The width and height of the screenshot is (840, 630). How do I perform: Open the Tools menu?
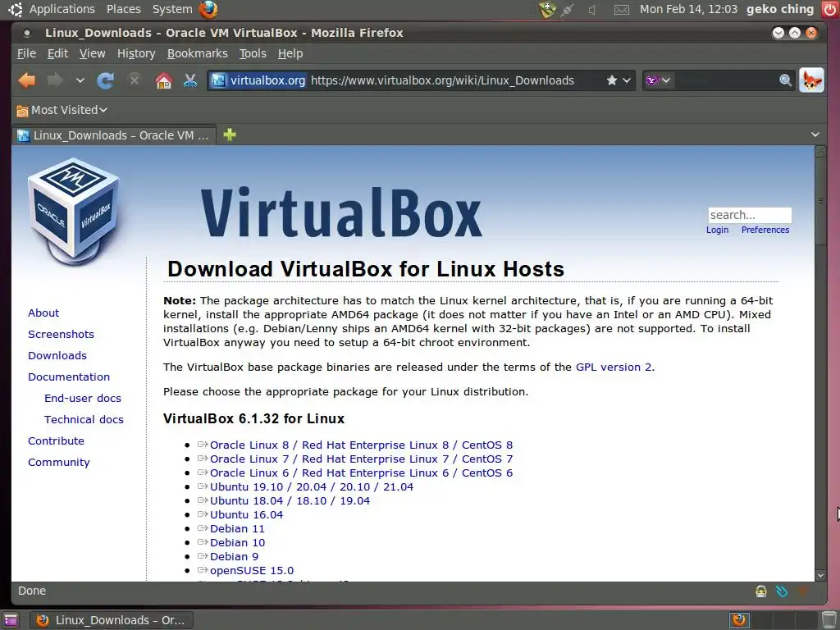pos(253,53)
